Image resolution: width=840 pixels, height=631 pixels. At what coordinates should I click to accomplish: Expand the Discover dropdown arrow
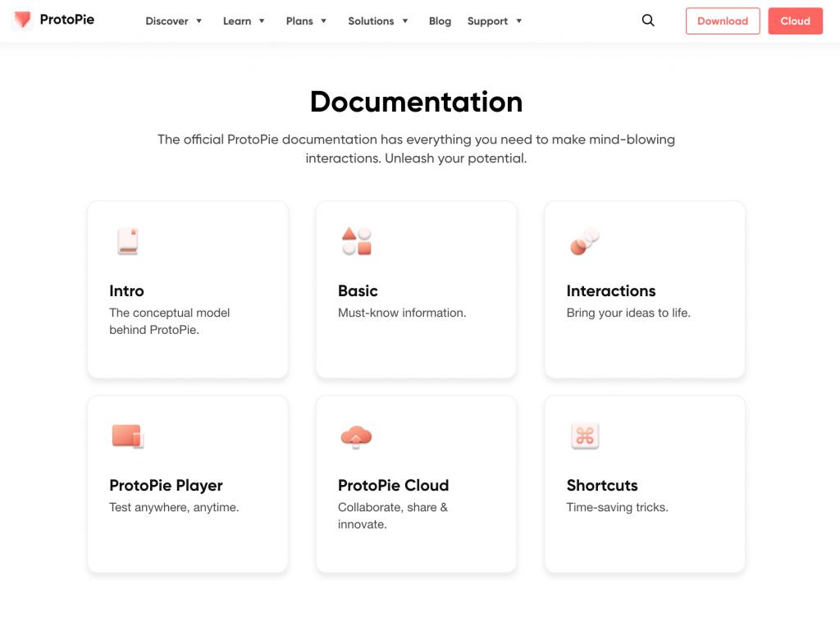point(199,21)
